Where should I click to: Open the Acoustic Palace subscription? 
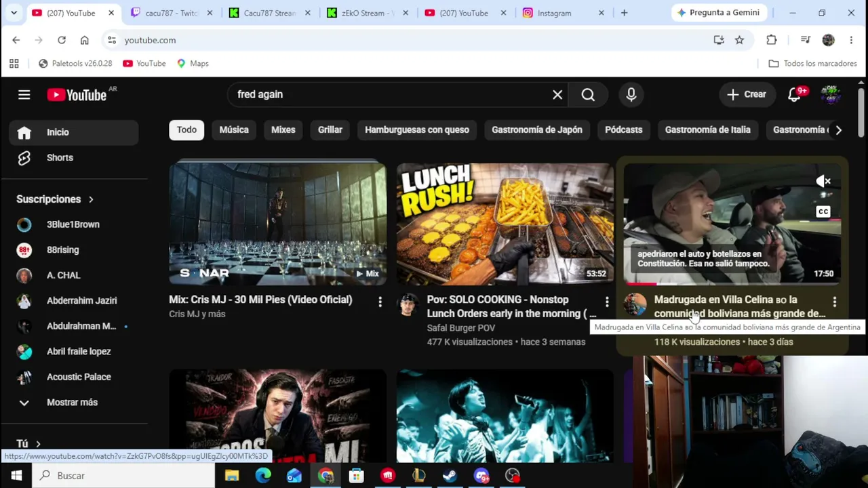click(x=75, y=377)
